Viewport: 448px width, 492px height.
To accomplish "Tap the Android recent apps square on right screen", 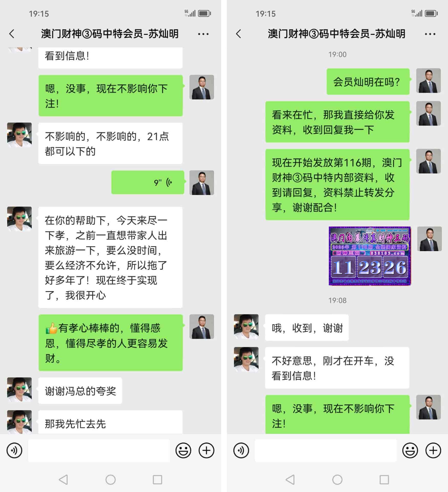I will point(384,479).
